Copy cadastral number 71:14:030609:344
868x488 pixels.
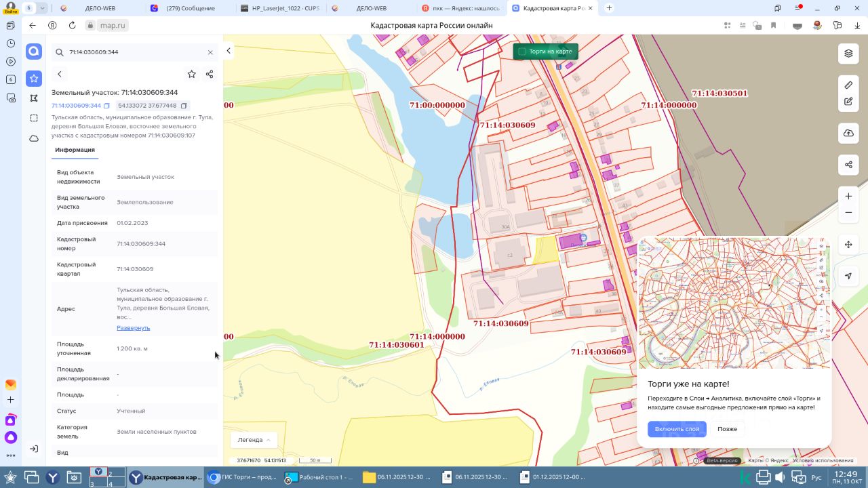pos(106,106)
